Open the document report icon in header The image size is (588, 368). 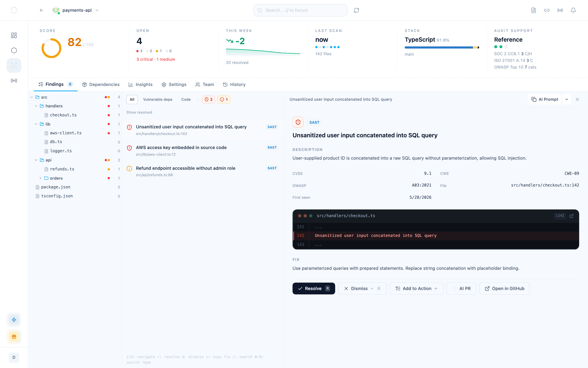click(x=533, y=10)
